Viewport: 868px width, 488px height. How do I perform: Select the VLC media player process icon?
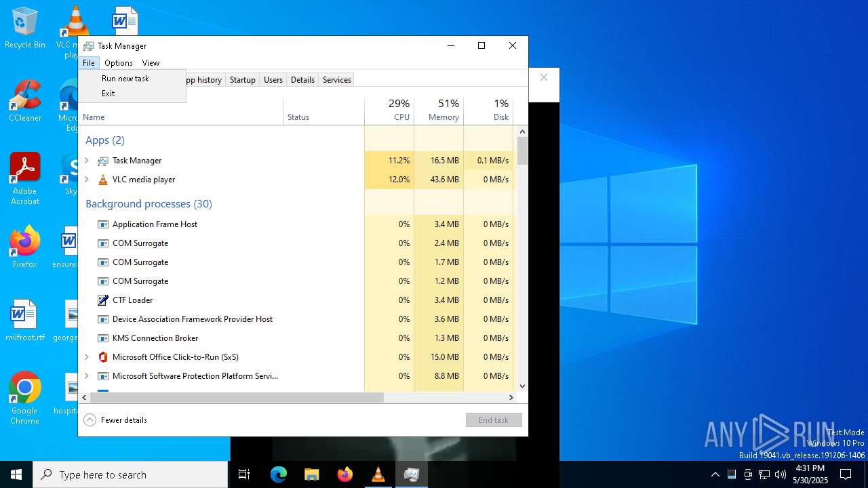[103, 180]
